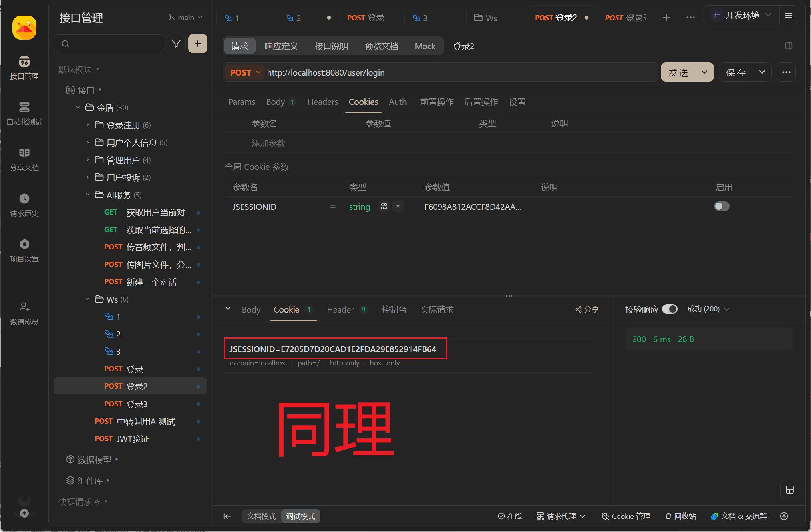Open the POST method dropdown

[245, 72]
